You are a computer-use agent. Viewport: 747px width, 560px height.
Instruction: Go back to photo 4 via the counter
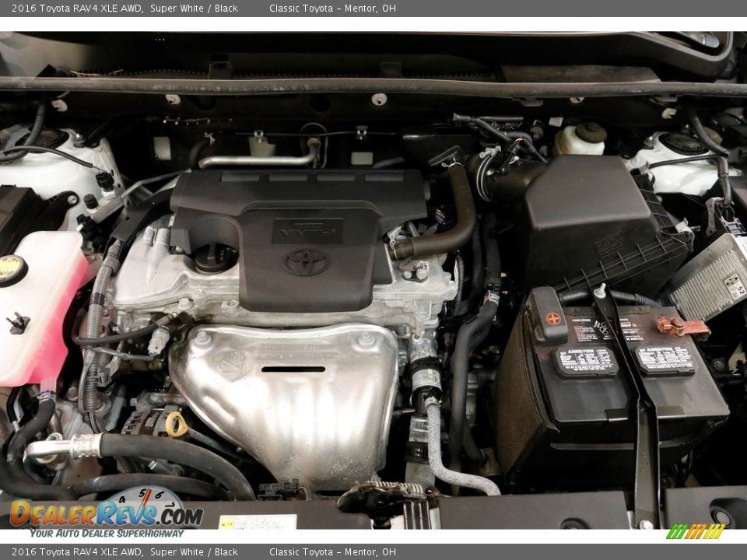pos(122,499)
